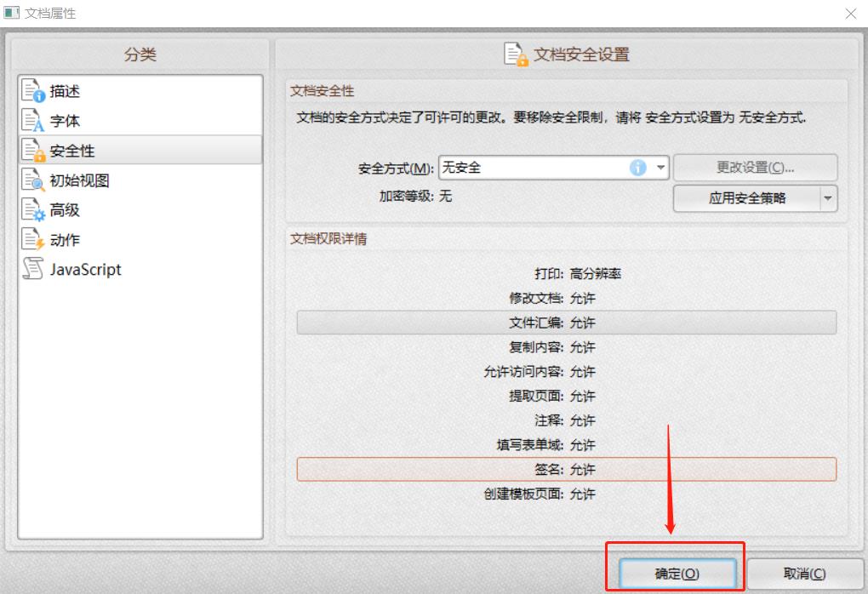The height and width of the screenshot is (594, 868).
Task: Click the 应用安全策略 button
Action: [747, 198]
